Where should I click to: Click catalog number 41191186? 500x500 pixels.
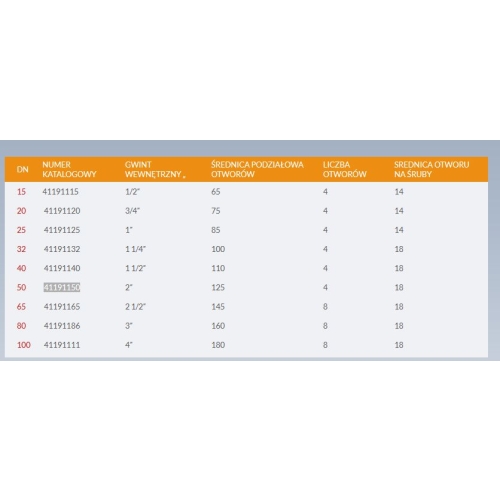(x=62, y=326)
